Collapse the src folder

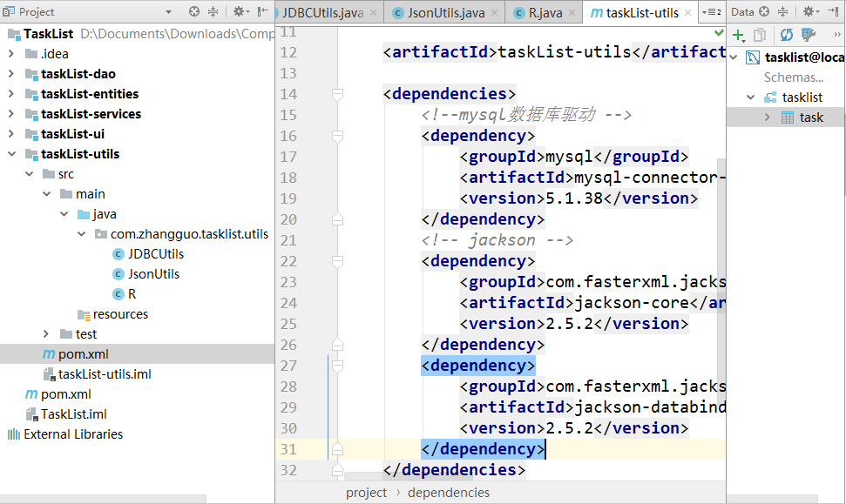pyautogui.click(x=29, y=173)
